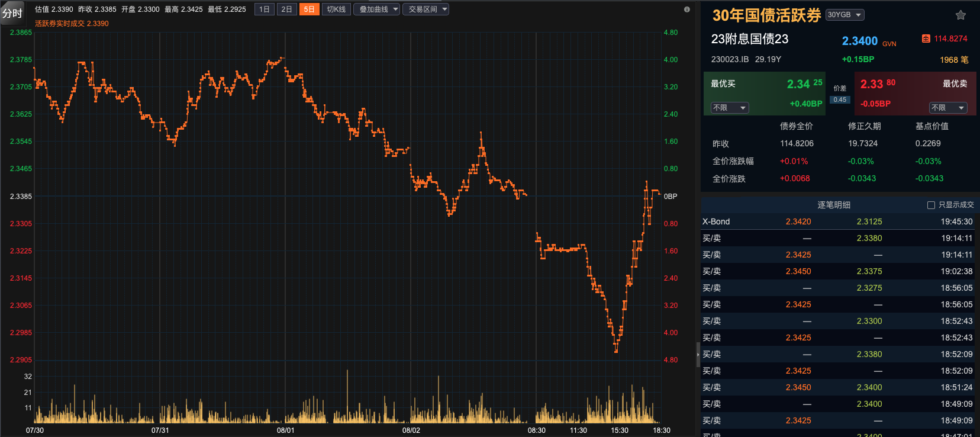
Task: Switch to the 1日 time range
Action: tap(264, 9)
